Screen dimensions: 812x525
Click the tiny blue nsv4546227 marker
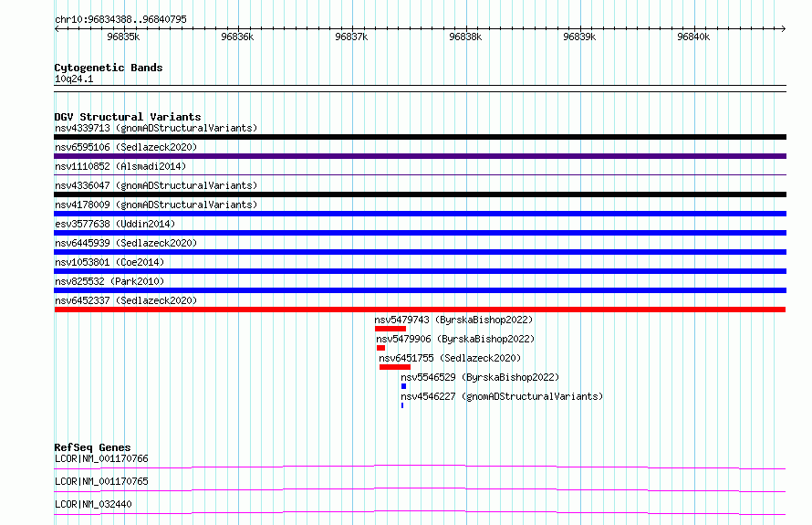[402, 405]
